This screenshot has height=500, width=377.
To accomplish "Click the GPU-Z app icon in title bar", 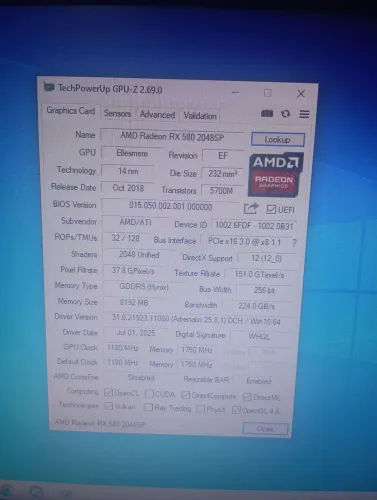I will pyautogui.click(x=49, y=87).
